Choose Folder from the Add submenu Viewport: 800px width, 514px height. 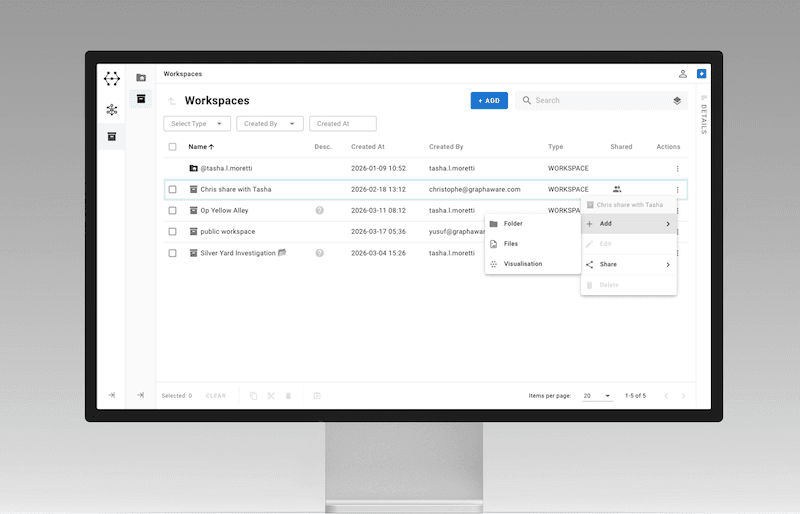pos(513,224)
